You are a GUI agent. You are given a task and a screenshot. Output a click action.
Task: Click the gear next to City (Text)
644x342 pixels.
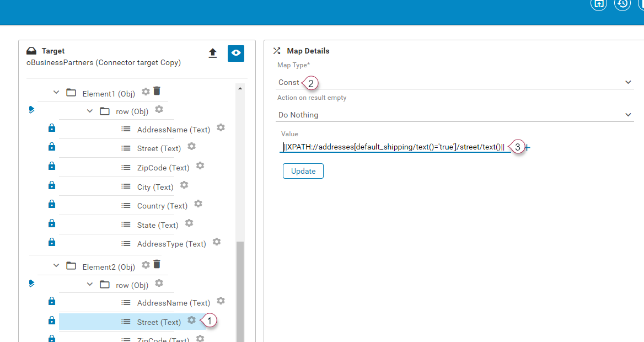[184, 185]
